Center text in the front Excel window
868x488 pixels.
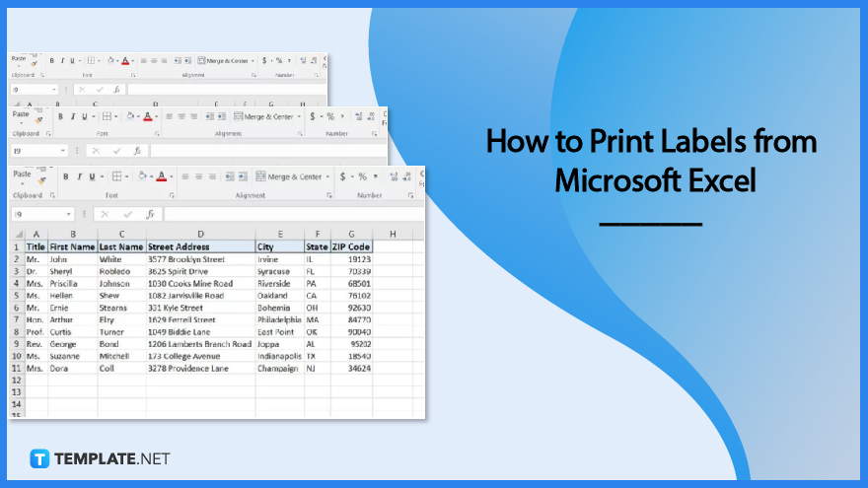click(198, 176)
